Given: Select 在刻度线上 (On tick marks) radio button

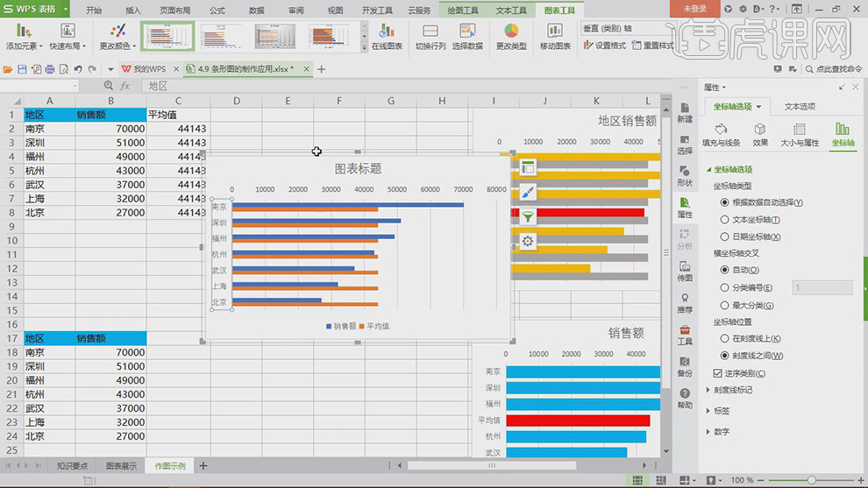Looking at the screenshot, I should point(724,338).
